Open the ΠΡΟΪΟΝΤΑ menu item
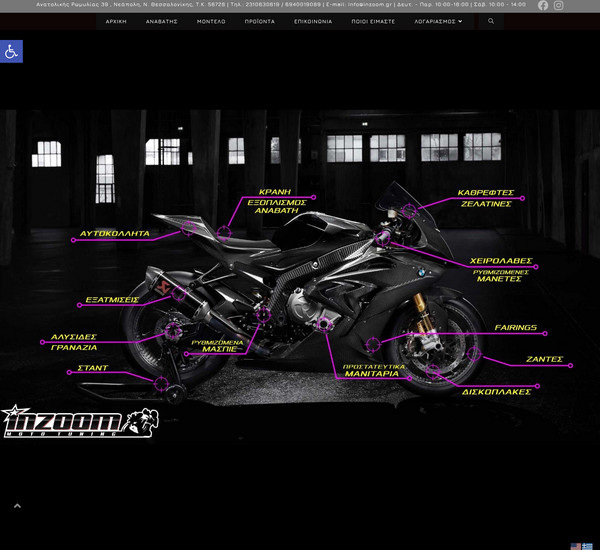The width and height of the screenshot is (600, 550). [259, 22]
